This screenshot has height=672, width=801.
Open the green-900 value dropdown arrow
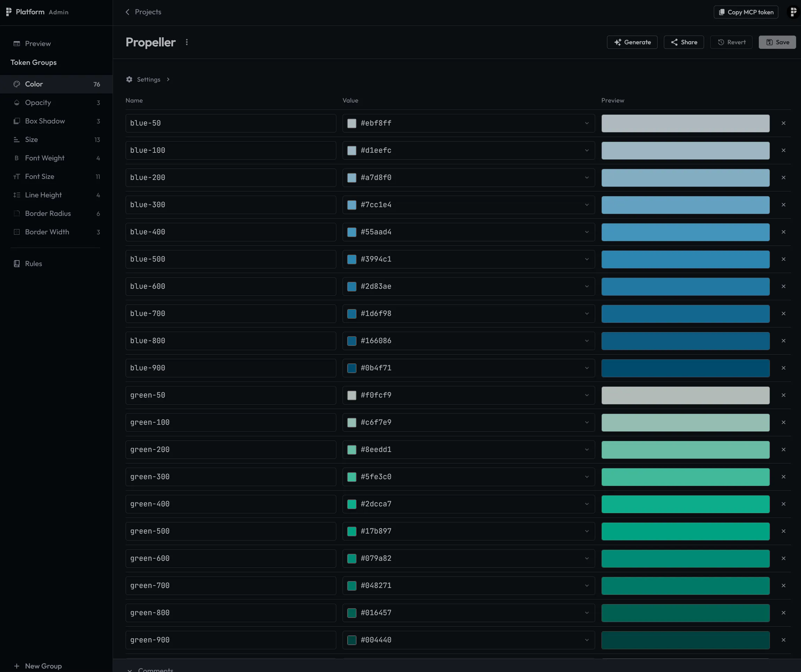[x=587, y=640]
